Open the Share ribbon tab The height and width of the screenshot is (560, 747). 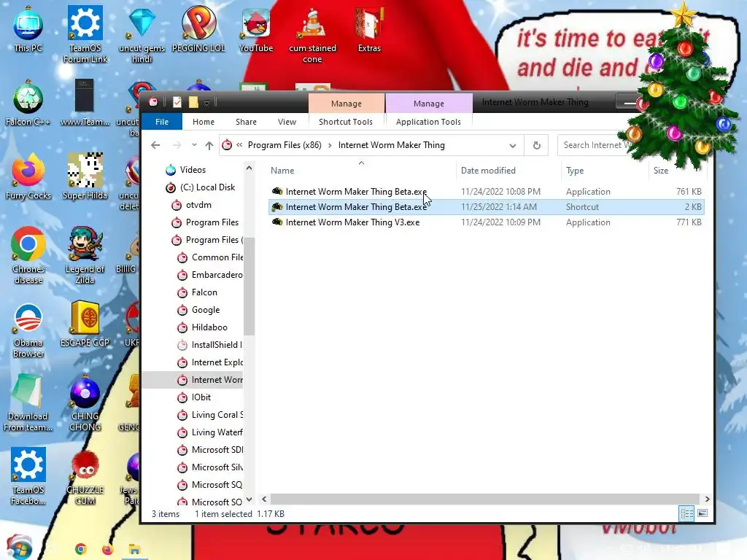click(246, 122)
